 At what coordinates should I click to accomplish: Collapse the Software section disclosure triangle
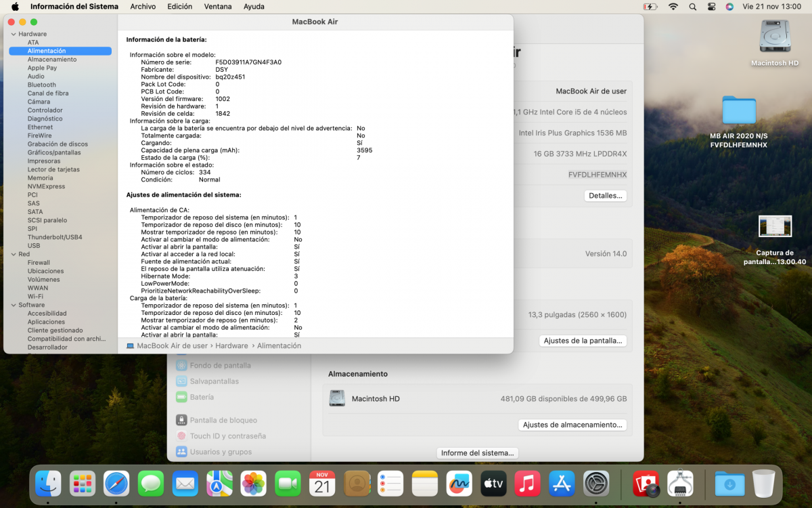tap(13, 305)
